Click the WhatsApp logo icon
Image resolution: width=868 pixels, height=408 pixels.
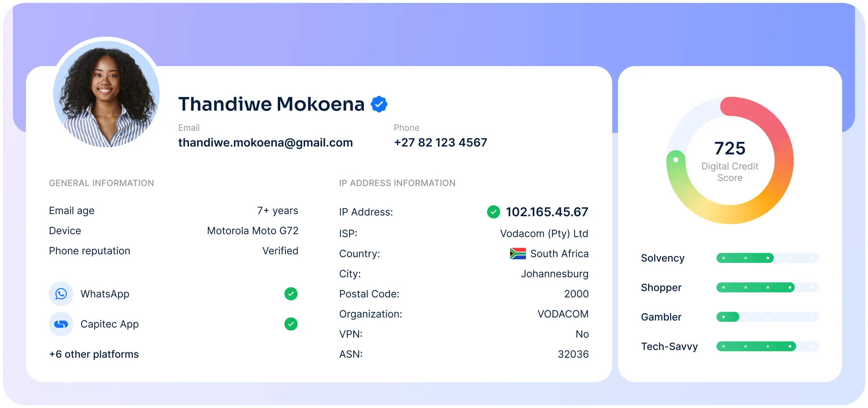[61, 294]
